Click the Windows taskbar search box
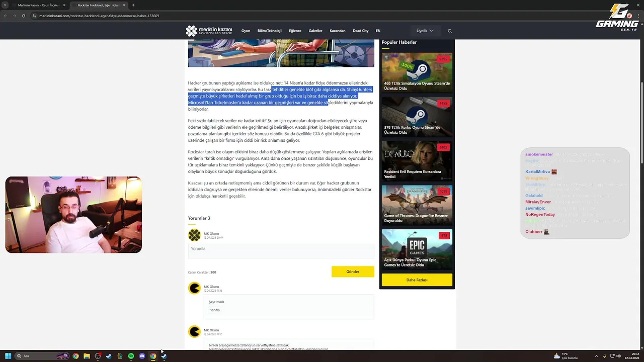The image size is (644, 362). [42, 356]
